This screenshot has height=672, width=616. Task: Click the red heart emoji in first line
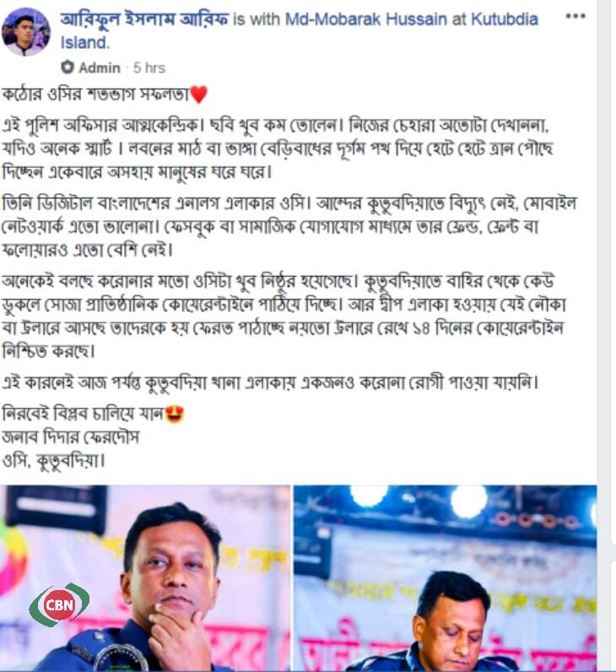[198, 94]
